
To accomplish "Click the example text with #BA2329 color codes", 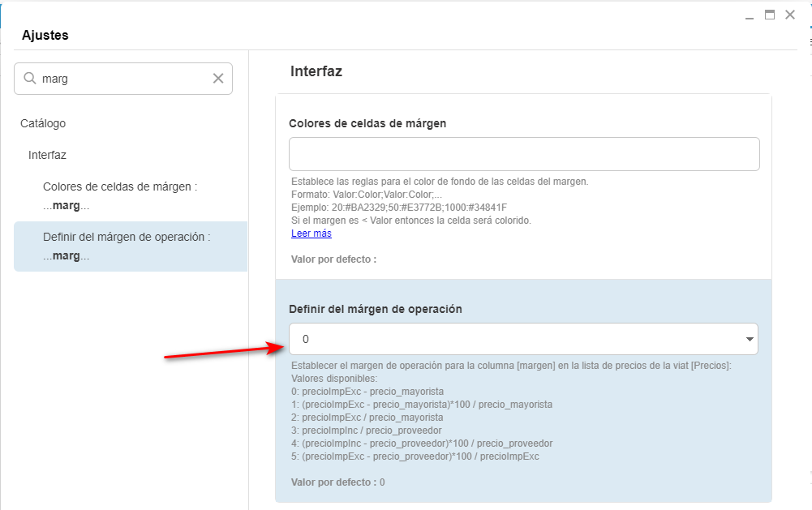I will click(398, 208).
